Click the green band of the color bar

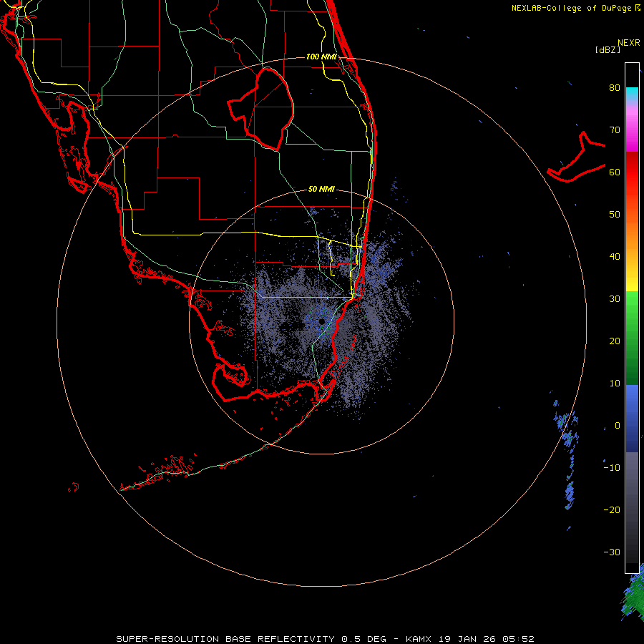click(x=632, y=338)
